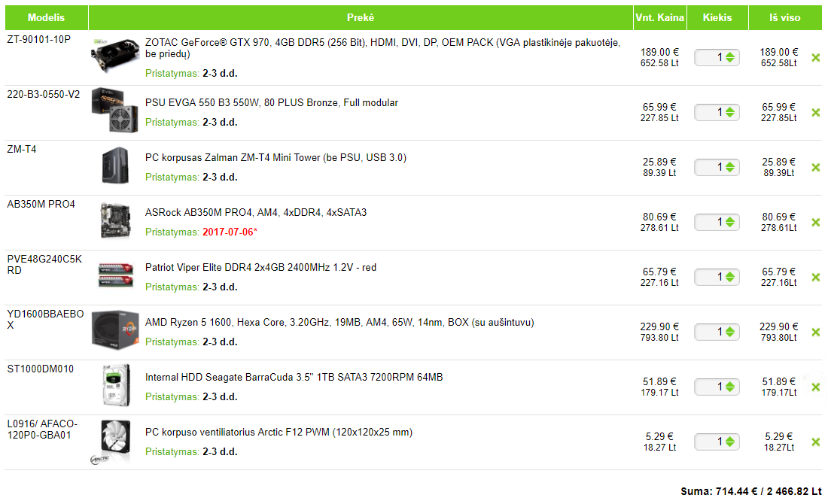Click the Prekė column header

point(361,17)
